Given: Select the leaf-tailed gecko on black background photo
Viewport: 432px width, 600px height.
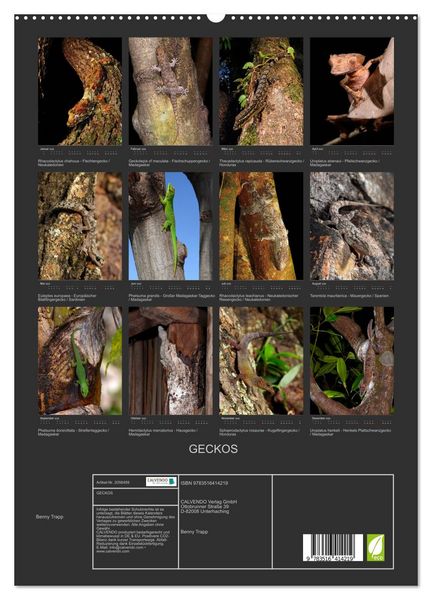Looking at the screenshot, I should [352, 91].
